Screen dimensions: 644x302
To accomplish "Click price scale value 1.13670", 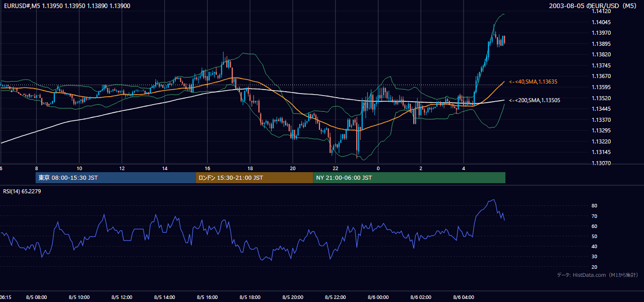I will pos(602,76).
